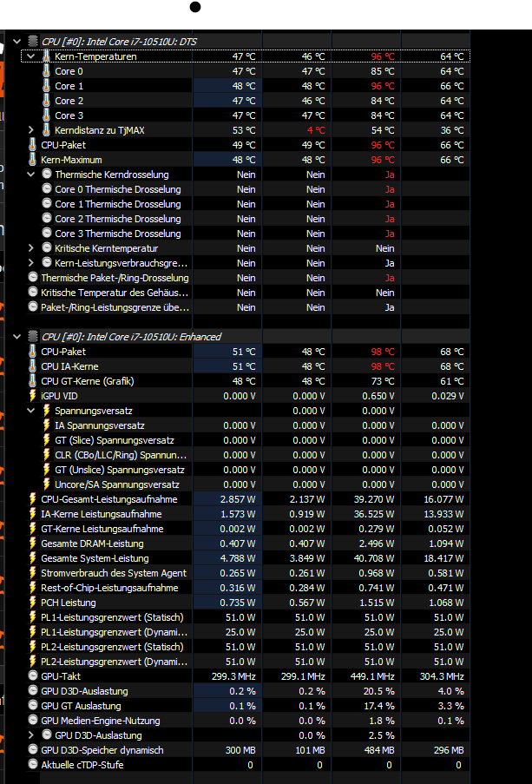532x784 pixels.
Task: Click the 484 MB D3D-Speicher maximum value
Action: click(378, 750)
